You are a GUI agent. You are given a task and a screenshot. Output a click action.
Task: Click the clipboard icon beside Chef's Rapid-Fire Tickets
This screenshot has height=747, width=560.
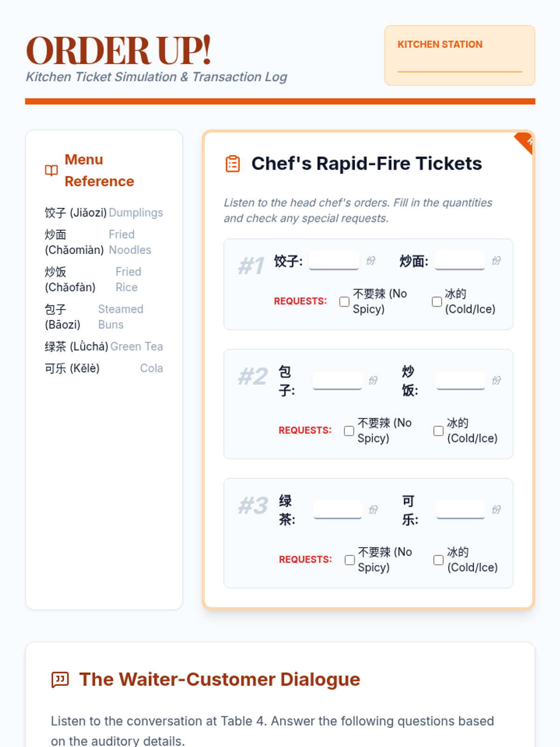[233, 164]
